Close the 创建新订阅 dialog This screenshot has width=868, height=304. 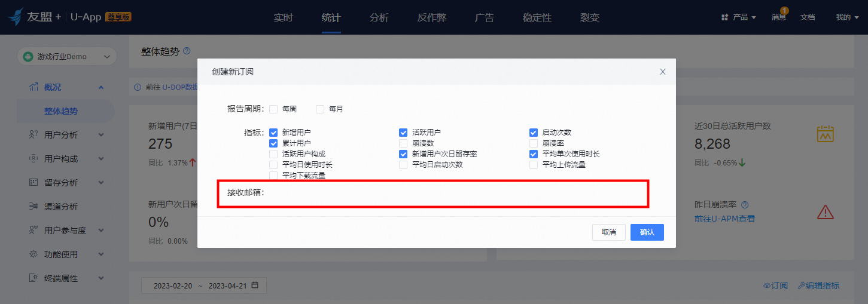click(x=663, y=72)
